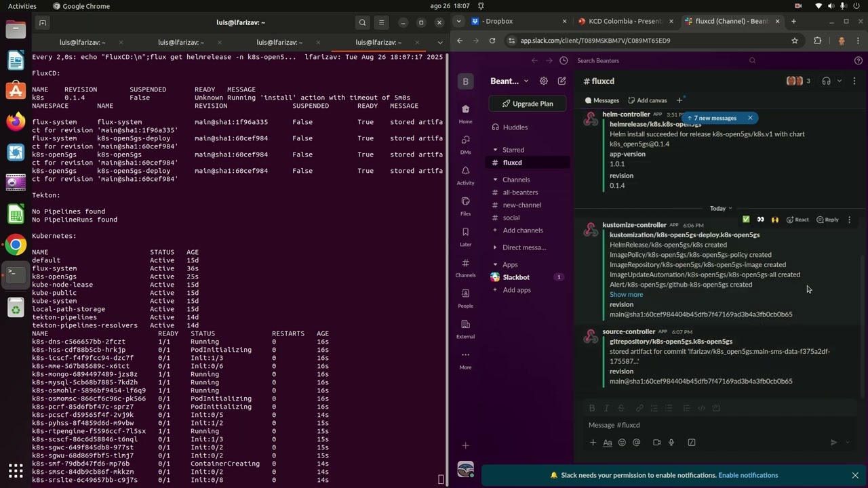The width and height of the screenshot is (868, 488).
Task: Collapse the Channels section
Action: [495, 180]
